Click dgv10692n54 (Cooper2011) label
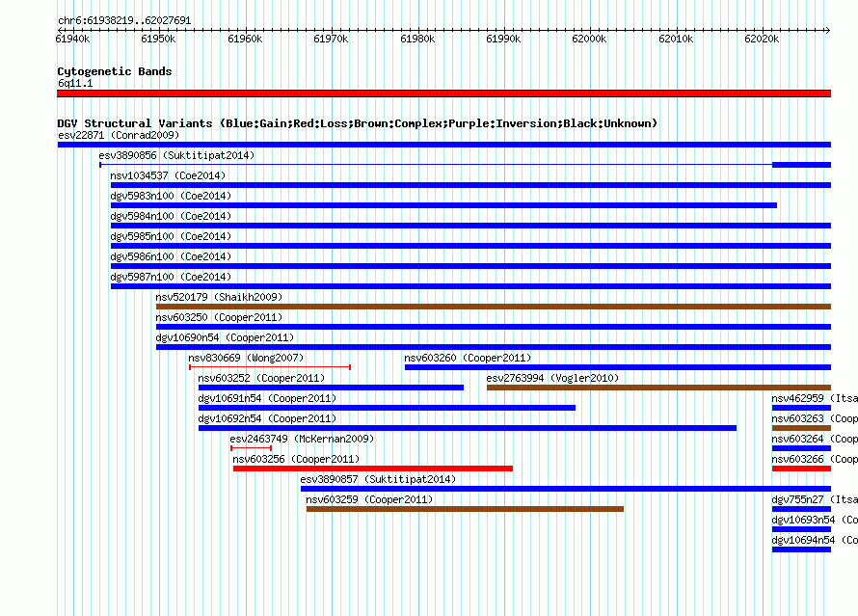The height and width of the screenshot is (616, 858). click(x=267, y=418)
